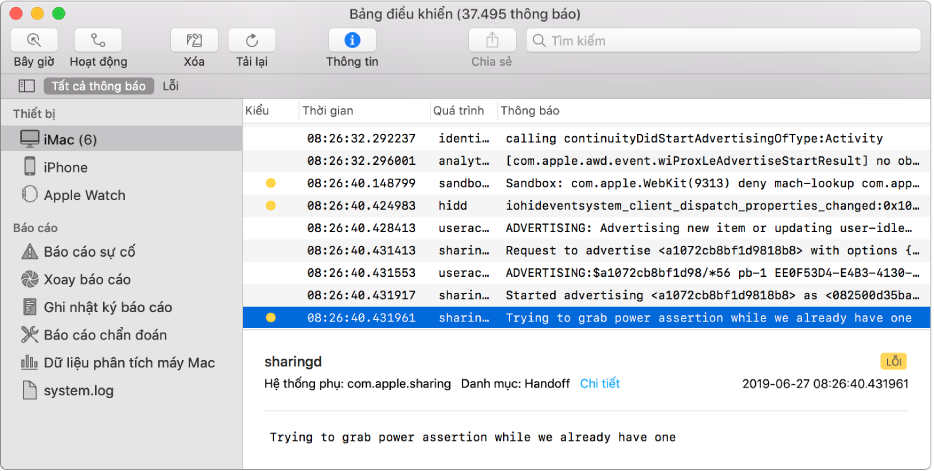Click the Request to advertise message text
934x471 pixels.
pyautogui.click(x=712, y=250)
